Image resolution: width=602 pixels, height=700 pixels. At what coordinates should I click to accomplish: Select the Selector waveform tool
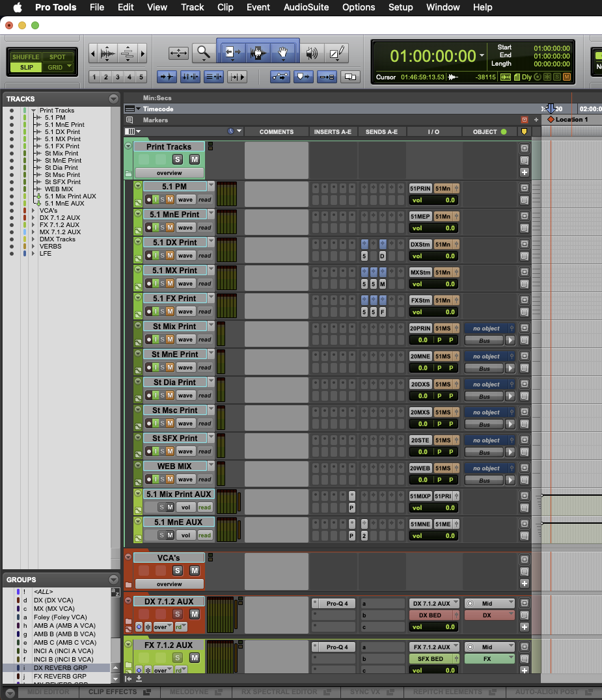tap(258, 53)
